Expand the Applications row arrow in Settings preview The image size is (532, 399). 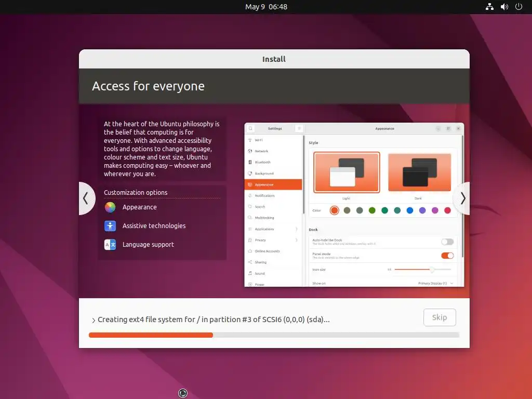296,229
